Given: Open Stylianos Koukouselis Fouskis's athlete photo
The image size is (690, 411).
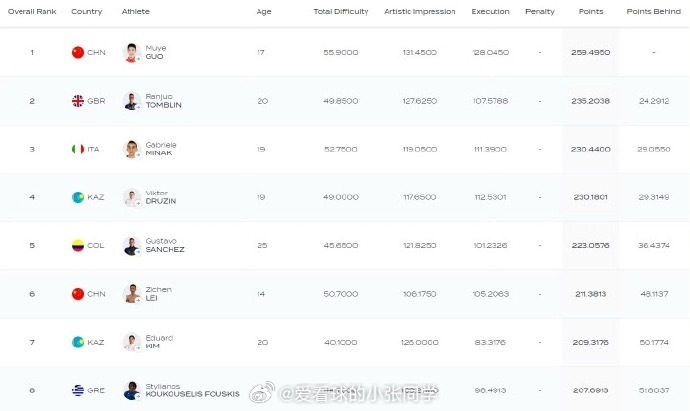Looking at the screenshot, I should 132,390.
